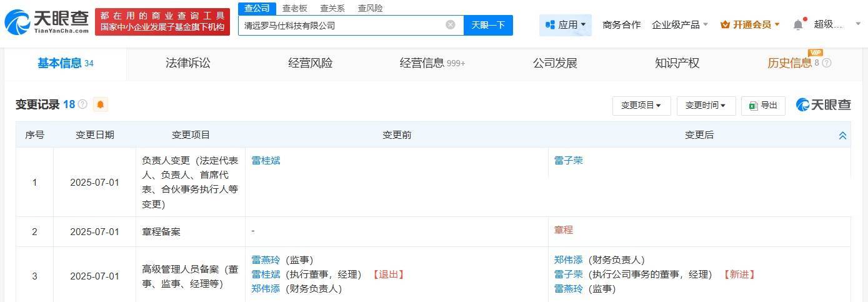Viewport: 868px width, 302px height.
Task: Clear the search box with the X icon
Action: (451, 25)
